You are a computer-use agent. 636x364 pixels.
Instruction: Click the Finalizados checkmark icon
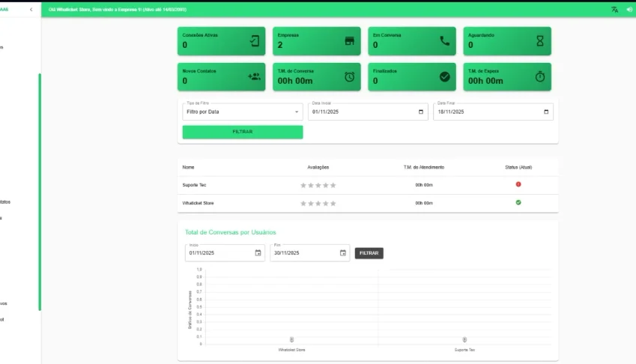point(445,76)
